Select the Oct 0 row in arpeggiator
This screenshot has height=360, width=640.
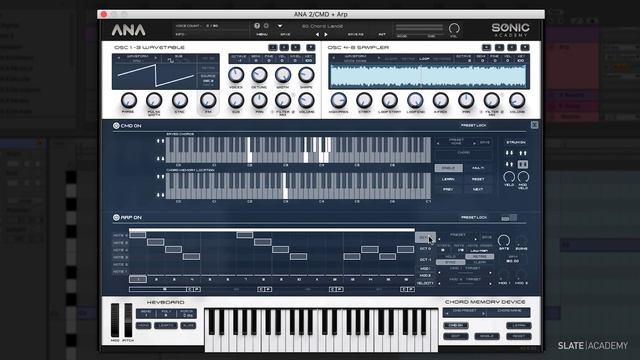point(425,249)
